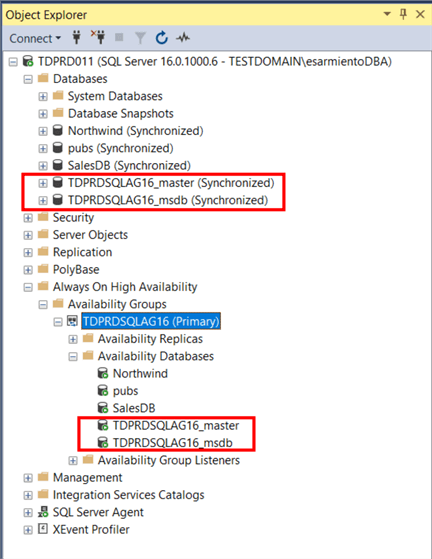Click the Availability Databases folder icon
Viewport: 432px width, 559px height.
pyautogui.click(x=88, y=355)
